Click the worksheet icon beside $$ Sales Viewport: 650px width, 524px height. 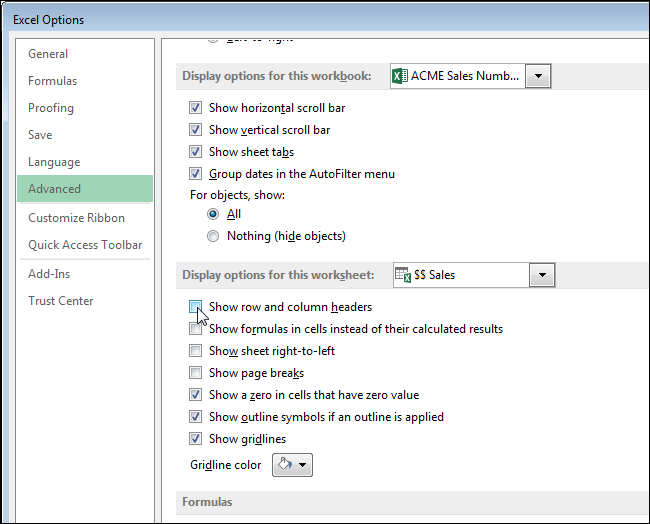403,275
